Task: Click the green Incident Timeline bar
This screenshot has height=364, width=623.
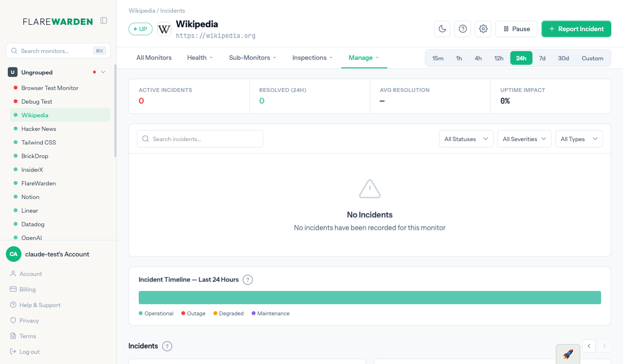Action: [369, 297]
